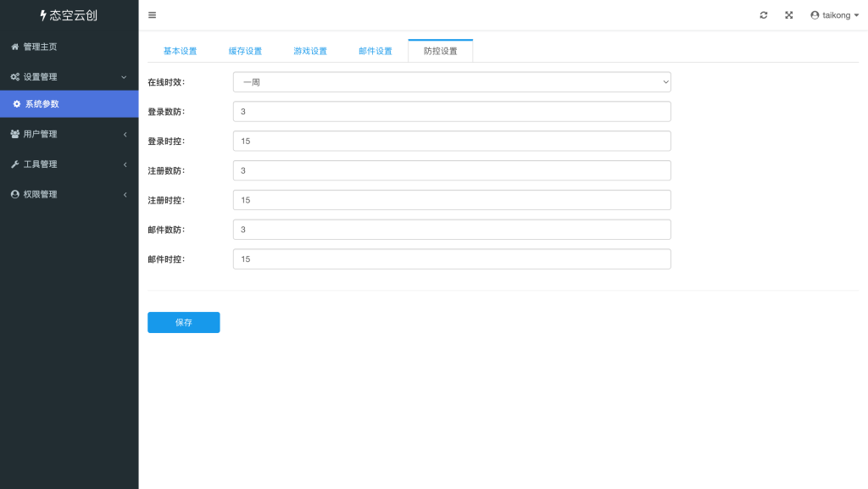Click the refresh icon in top bar
The width and height of the screenshot is (868, 489).
[764, 15]
